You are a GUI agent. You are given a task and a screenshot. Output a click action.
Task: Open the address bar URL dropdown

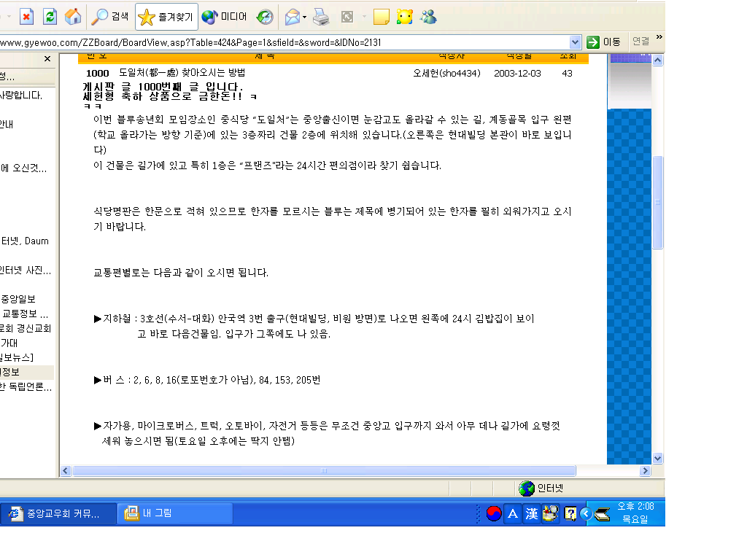[x=575, y=42]
